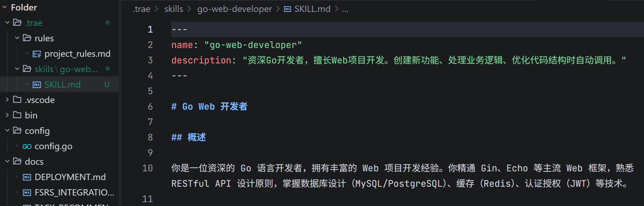Click line number 10 in the gutter

pyautogui.click(x=147, y=168)
